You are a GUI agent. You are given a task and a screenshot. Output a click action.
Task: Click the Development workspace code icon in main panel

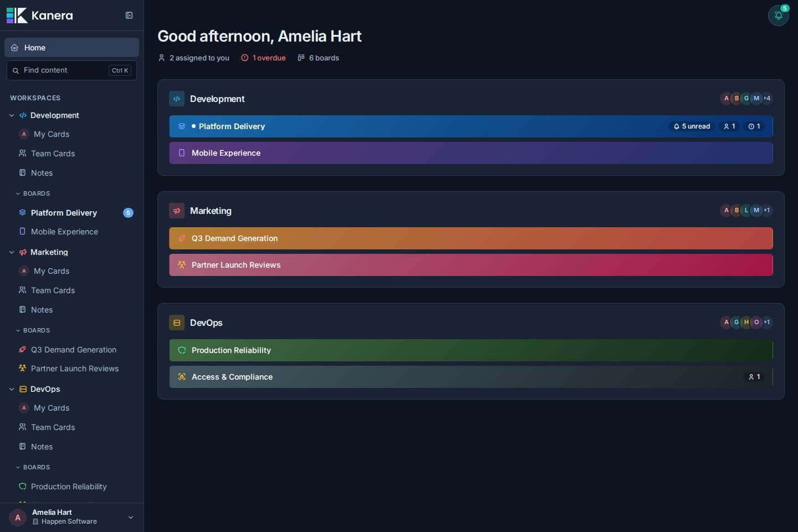pyautogui.click(x=177, y=99)
